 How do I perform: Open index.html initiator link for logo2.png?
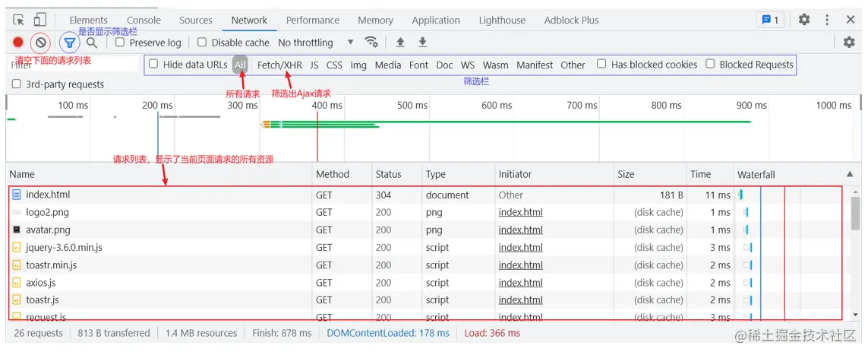tap(520, 212)
